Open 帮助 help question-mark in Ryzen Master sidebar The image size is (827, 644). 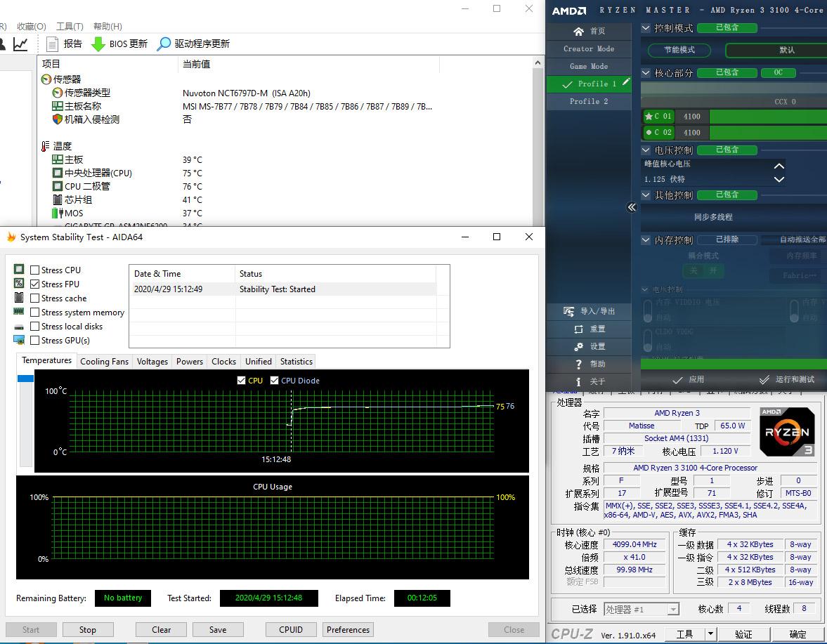589,364
